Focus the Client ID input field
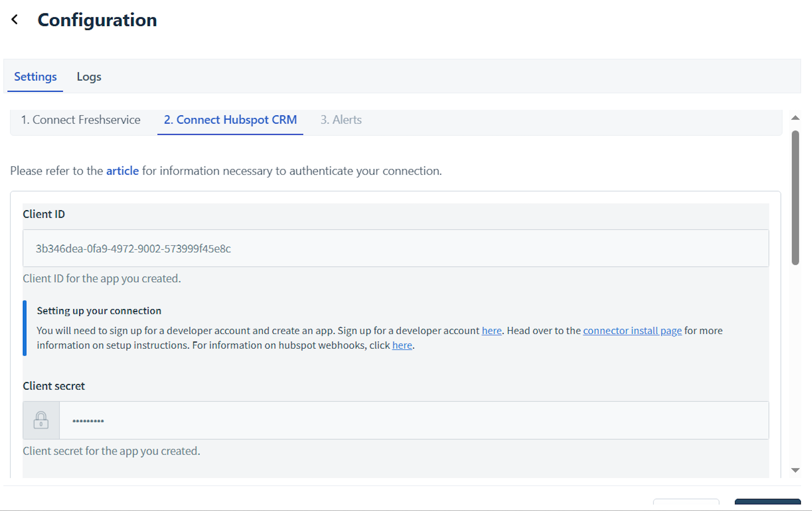 (396, 248)
